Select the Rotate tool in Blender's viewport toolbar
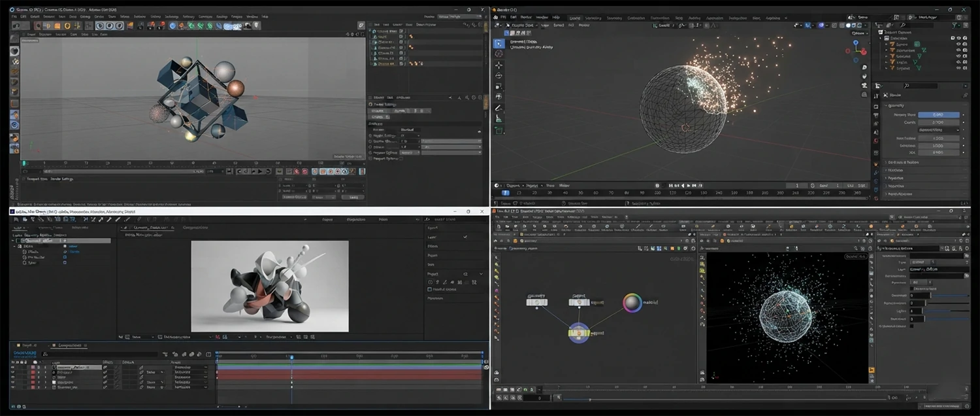Image resolution: width=980 pixels, height=416 pixels. (498, 76)
